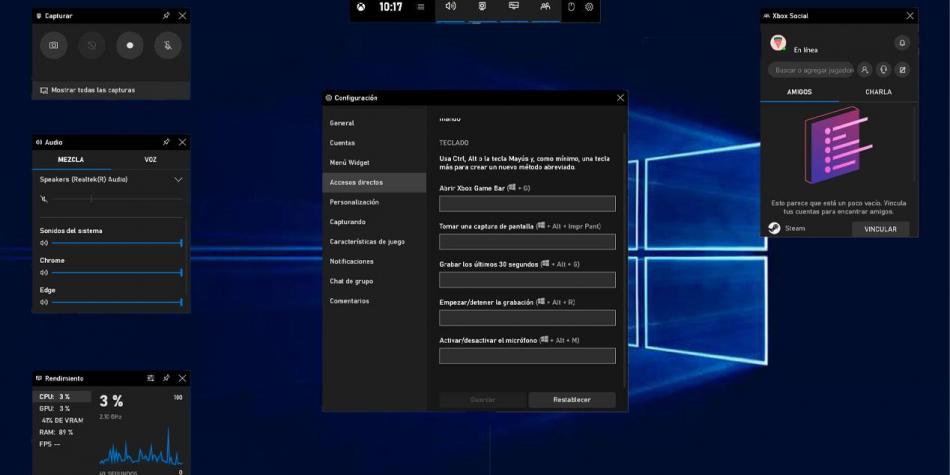Open the settings gear on the top bar
950x475 pixels.
(x=589, y=7)
